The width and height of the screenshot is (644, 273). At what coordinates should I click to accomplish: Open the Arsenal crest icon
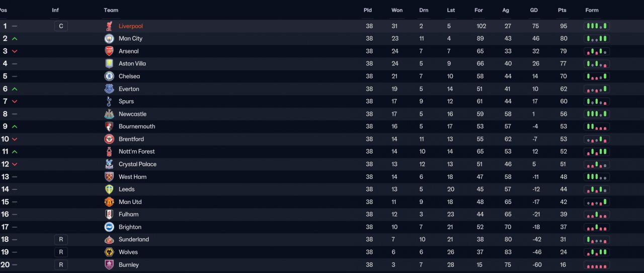coord(109,51)
